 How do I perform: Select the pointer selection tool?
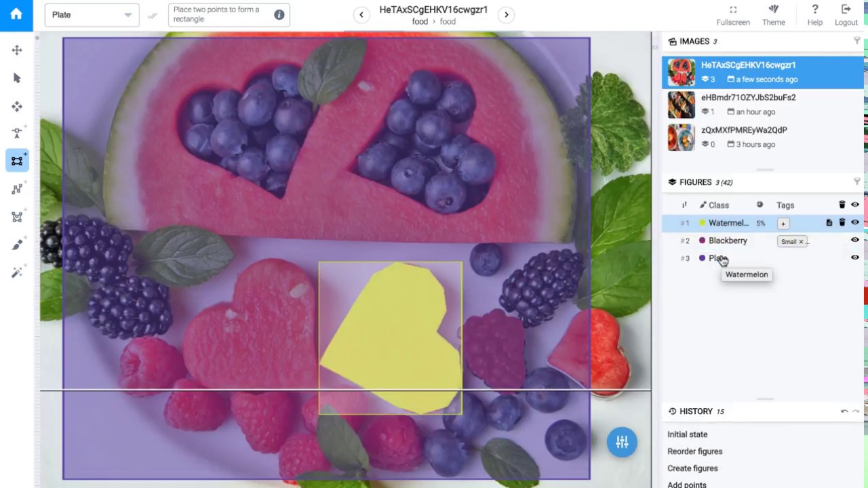pos(17,78)
